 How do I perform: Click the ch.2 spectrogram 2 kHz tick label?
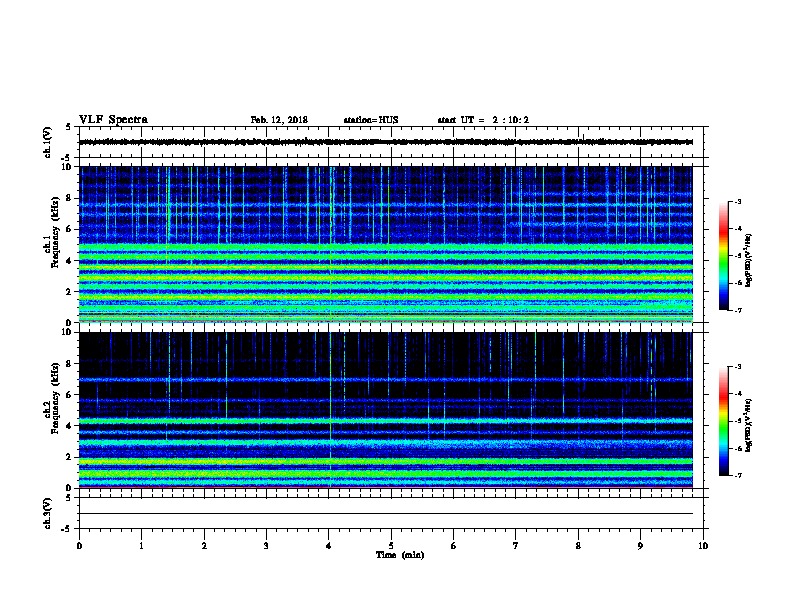[69, 457]
